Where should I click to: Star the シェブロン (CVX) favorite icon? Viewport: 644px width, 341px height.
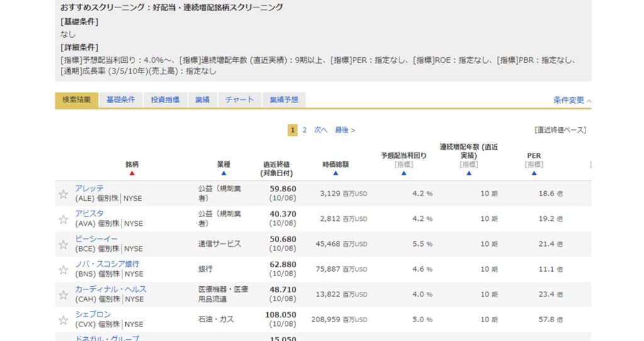coord(64,320)
